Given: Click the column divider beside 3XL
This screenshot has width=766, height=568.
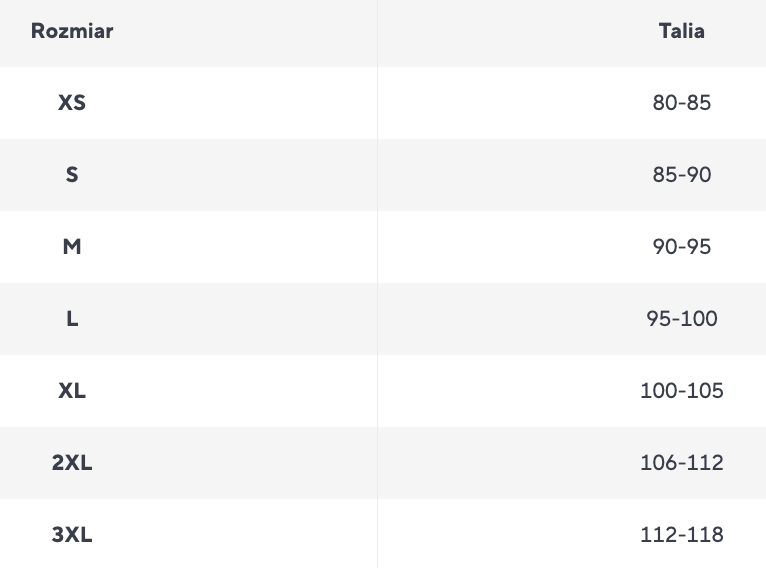Looking at the screenshot, I should (377, 533).
